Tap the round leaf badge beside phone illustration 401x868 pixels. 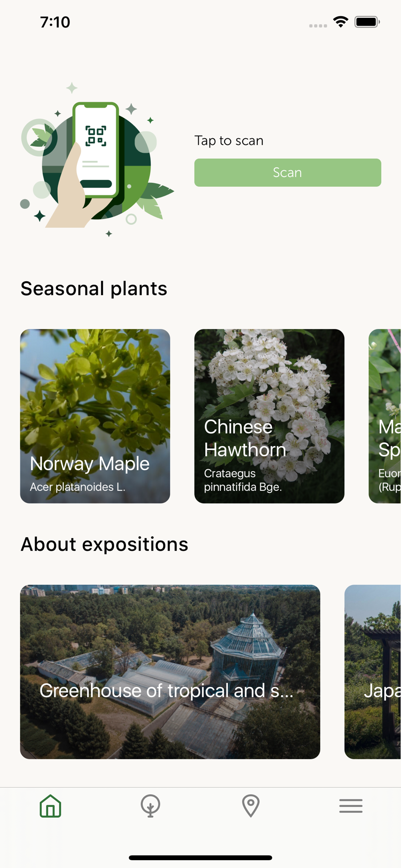click(39, 138)
